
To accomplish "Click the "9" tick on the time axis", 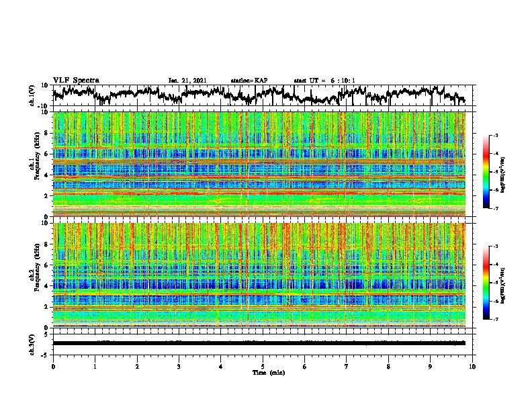I will 430,367.
